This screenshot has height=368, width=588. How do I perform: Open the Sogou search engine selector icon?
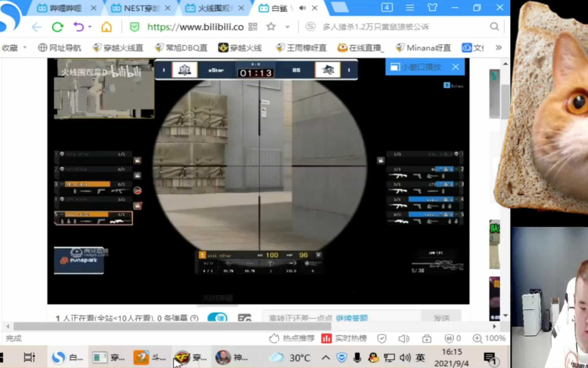pyautogui.click(x=311, y=27)
